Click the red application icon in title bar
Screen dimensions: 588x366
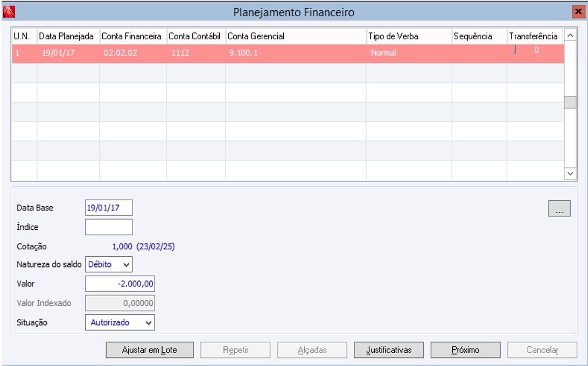coord(9,12)
